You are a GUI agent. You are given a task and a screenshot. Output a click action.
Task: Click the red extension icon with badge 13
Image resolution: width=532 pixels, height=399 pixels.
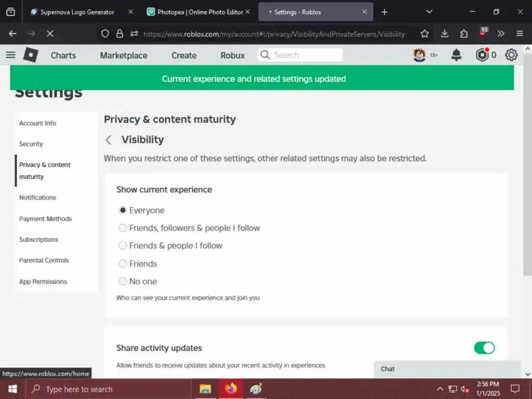[483, 33]
